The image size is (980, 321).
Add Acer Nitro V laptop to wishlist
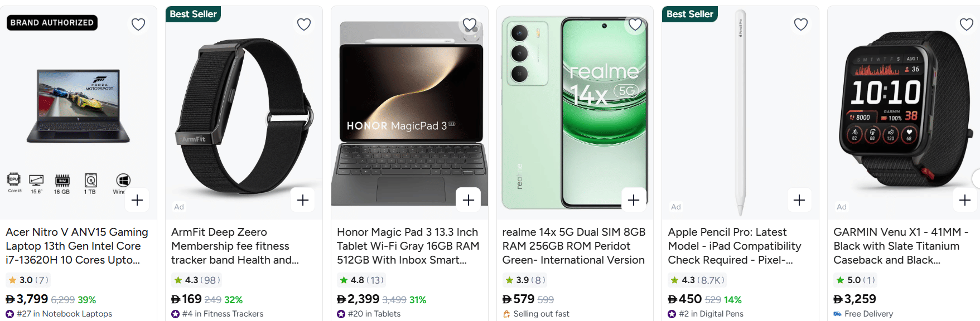coord(138,25)
